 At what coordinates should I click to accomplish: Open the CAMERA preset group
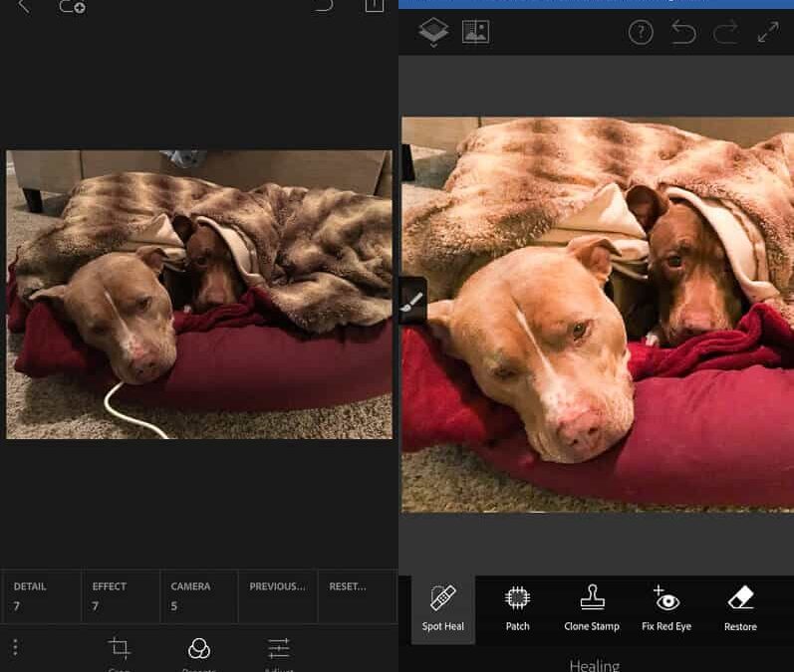(199, 596)
